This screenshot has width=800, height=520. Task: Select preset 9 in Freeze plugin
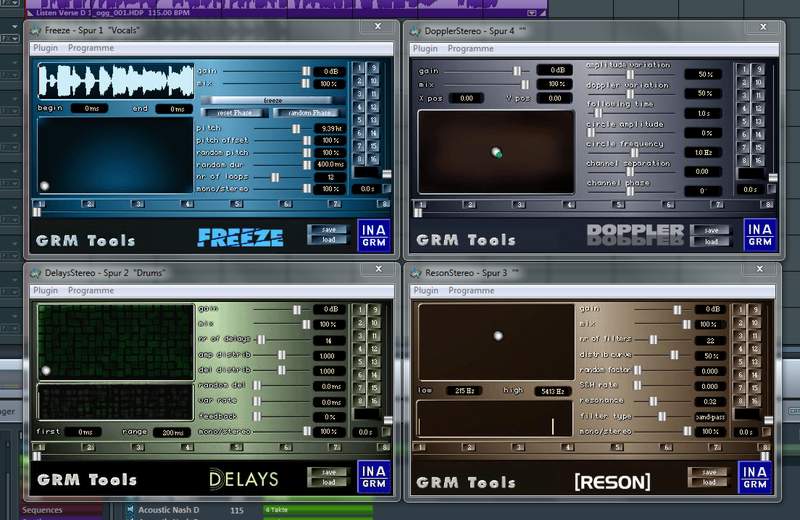coord(374,68)
